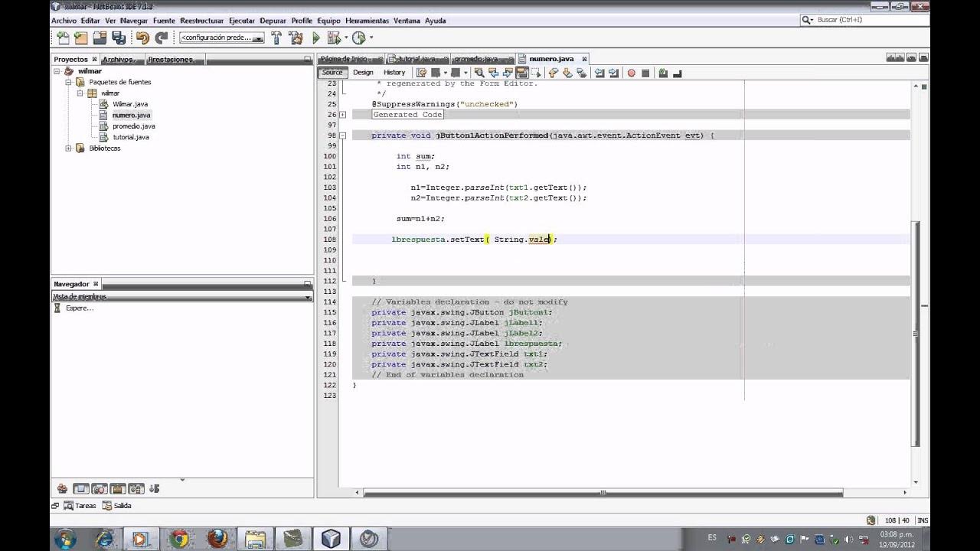The image size is (980, 551).
Task: Switch editor to History view
Action: [394, 73]
